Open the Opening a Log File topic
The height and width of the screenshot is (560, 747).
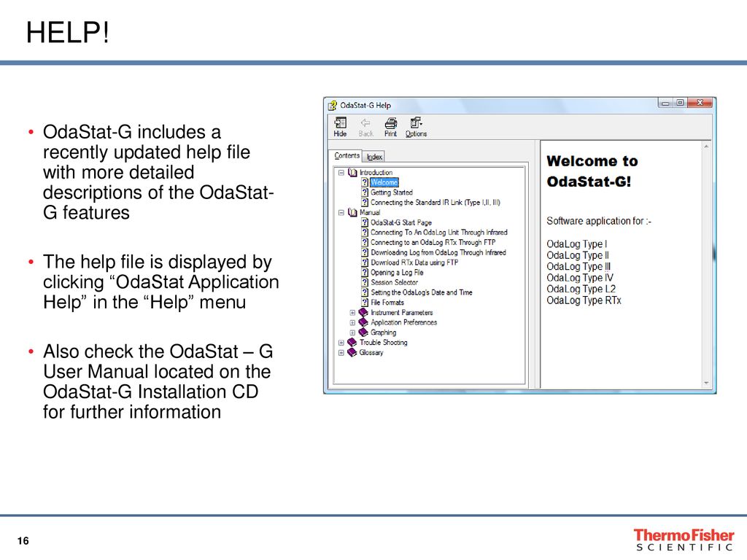397,273
